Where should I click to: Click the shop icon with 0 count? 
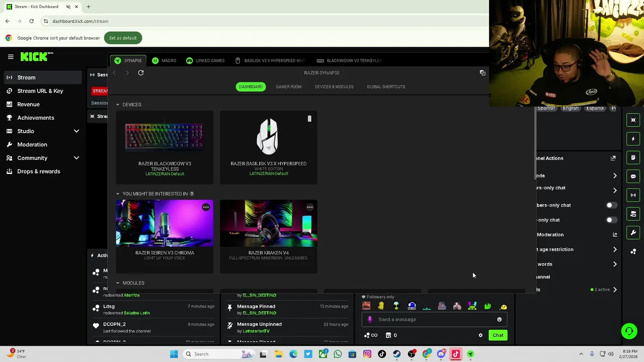point(391,335)
